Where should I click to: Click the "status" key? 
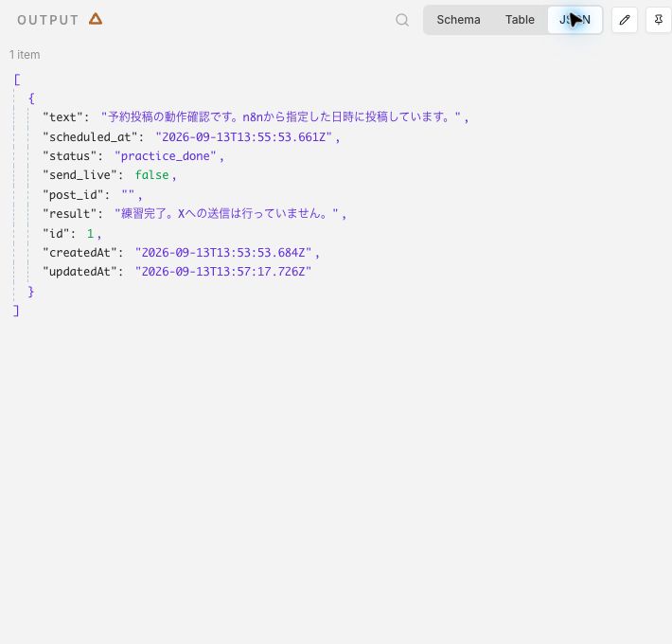tap(69, 156)
